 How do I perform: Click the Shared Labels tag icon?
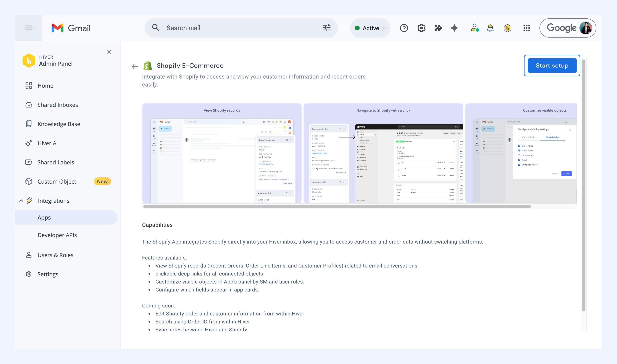pyautogui.click(x=29, y=162)
